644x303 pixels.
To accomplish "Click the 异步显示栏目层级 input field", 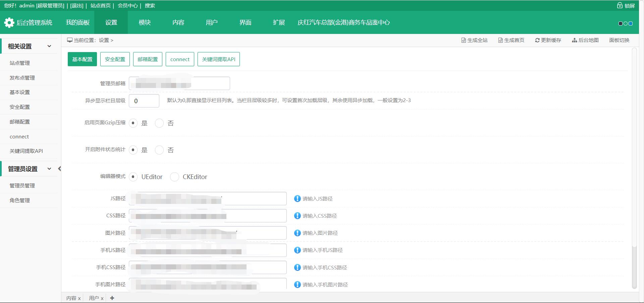I will (x=144, y=101).
